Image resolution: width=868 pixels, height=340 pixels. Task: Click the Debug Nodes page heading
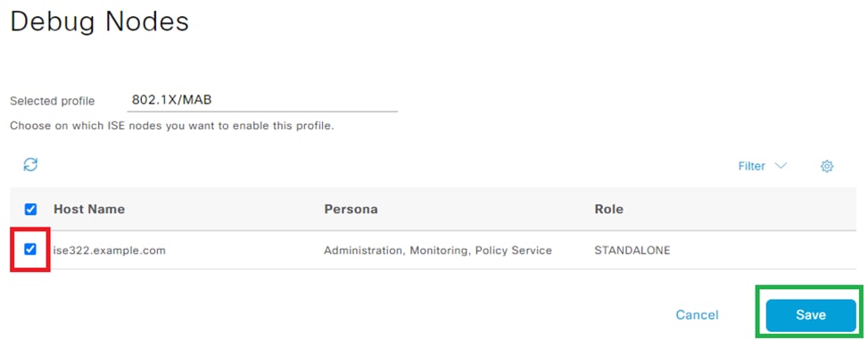[x=100, y=21]
